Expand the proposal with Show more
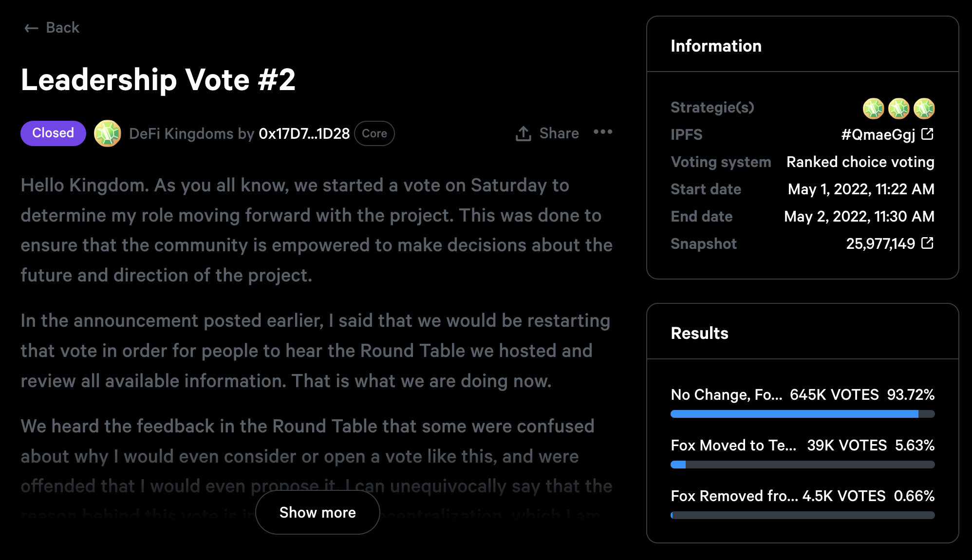This screenshot has width=972, height=560. (x=318, y=512)
